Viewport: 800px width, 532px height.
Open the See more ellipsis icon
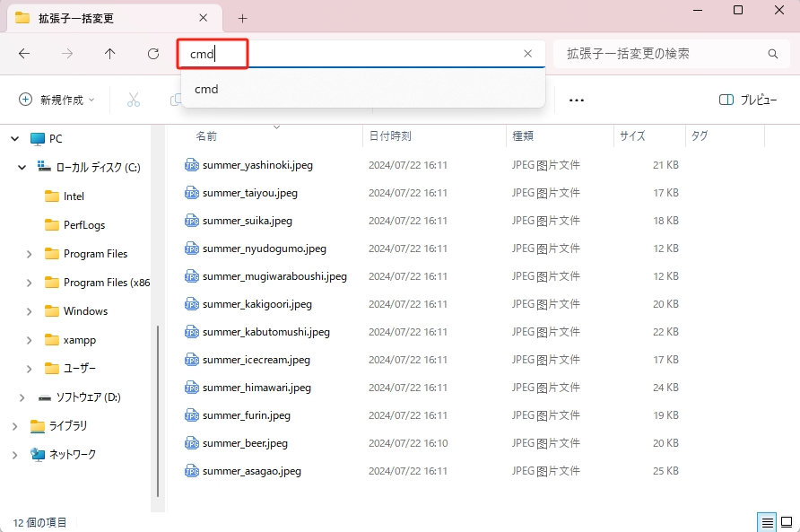(x=577, y=100)
